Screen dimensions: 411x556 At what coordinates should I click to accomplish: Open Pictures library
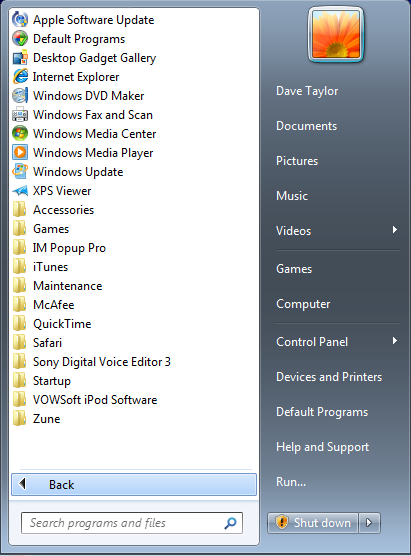click(x=297, y=161)
